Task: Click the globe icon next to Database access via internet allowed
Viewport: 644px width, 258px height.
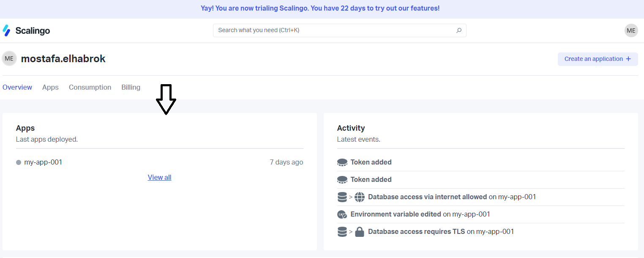Action: 360,197
